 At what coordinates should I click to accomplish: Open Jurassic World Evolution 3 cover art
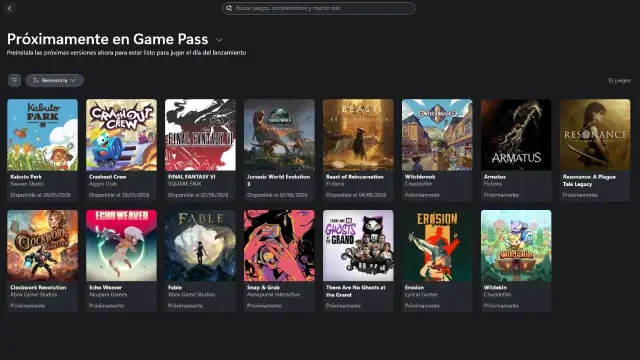279,135
